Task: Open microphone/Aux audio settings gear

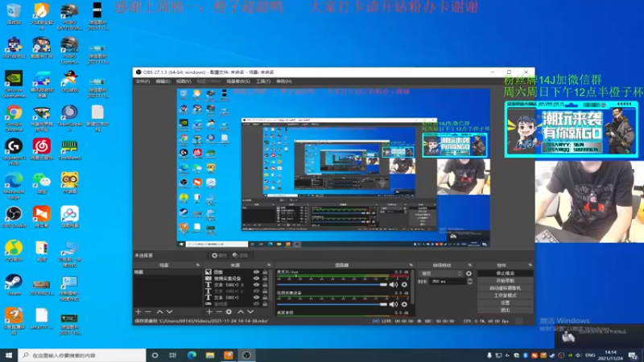Action: point(404,285)
